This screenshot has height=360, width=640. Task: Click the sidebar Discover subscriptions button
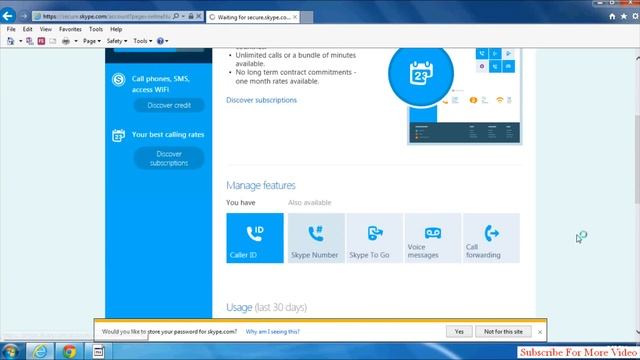point(169,158)
